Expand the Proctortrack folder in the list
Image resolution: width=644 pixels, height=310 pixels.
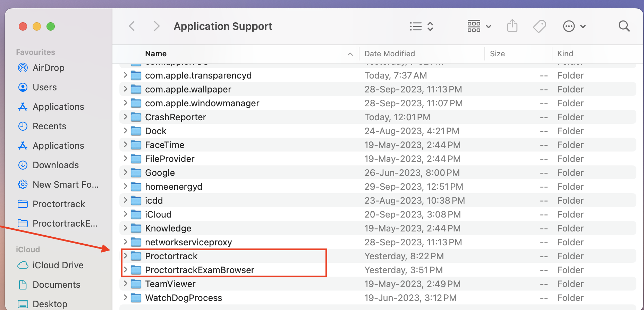point(126,256)
